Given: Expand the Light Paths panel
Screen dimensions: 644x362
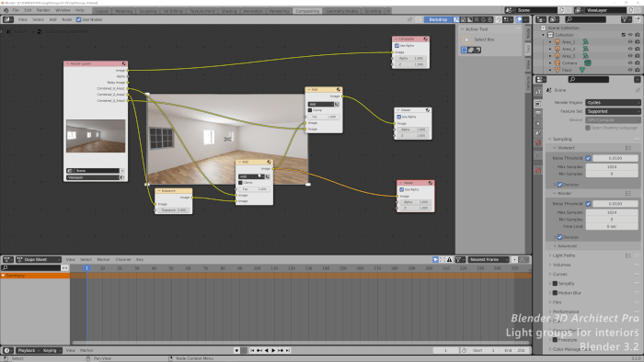Looking at the screenshot, I should click(563, 255).
